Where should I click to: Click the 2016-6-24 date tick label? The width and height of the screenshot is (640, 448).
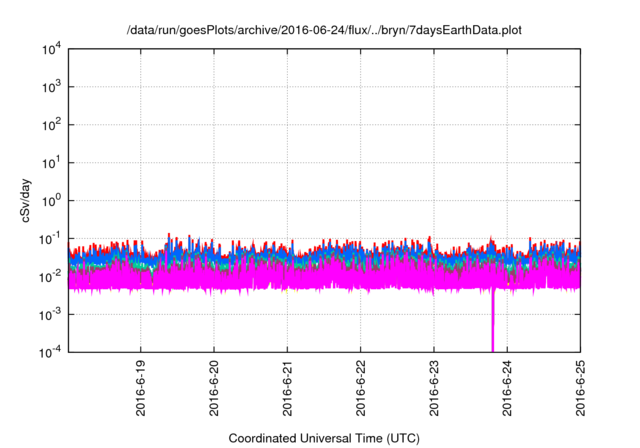tap(507, 388)
